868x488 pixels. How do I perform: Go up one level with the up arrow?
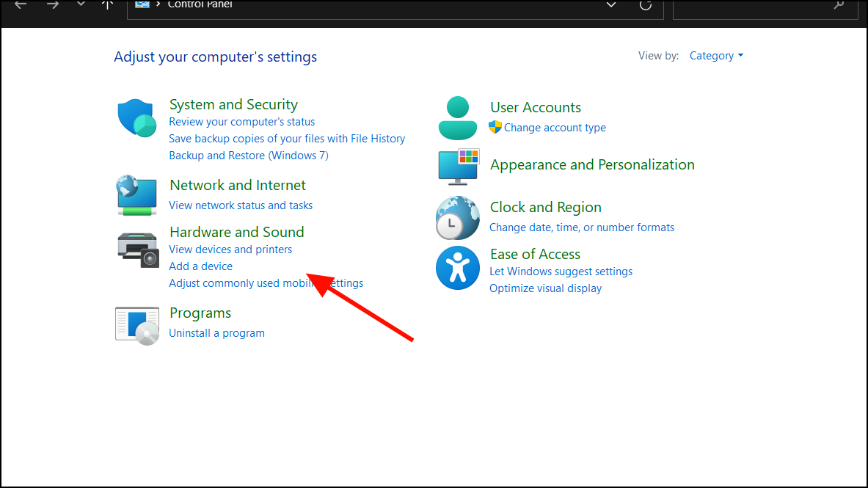[107, 5]
